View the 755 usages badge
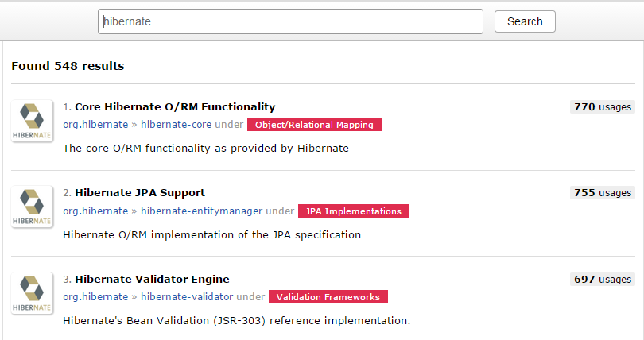This screenshot has width=644, height=340. tap(603, 193)
